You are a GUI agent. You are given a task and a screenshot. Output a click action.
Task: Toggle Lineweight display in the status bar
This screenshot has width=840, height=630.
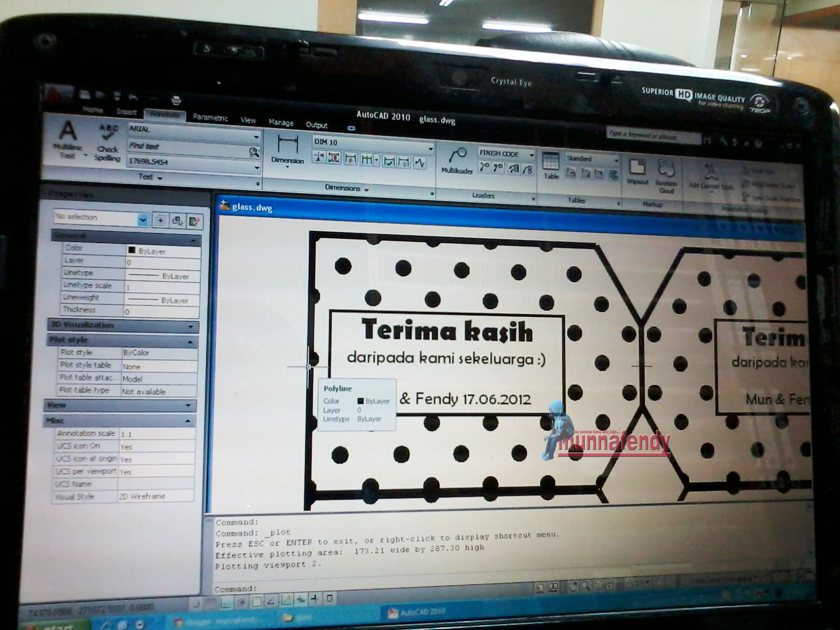pyautogui.click(x=314, y=598)
